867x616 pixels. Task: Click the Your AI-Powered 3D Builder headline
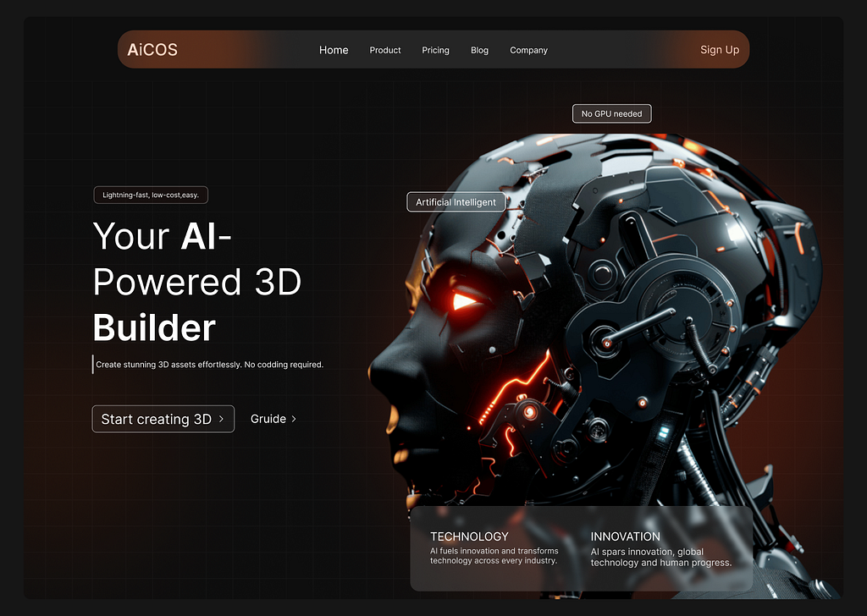[x=197, y=282]
